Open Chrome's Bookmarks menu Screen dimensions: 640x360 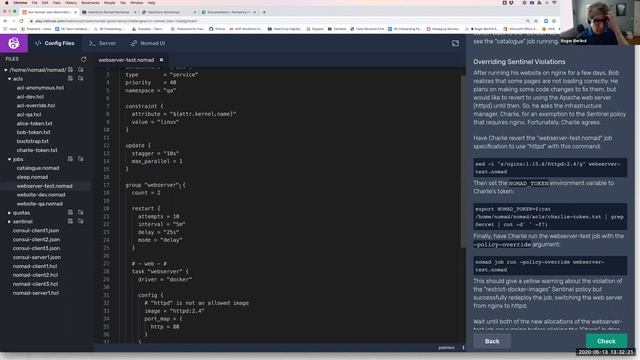click(x=90, y=2)
